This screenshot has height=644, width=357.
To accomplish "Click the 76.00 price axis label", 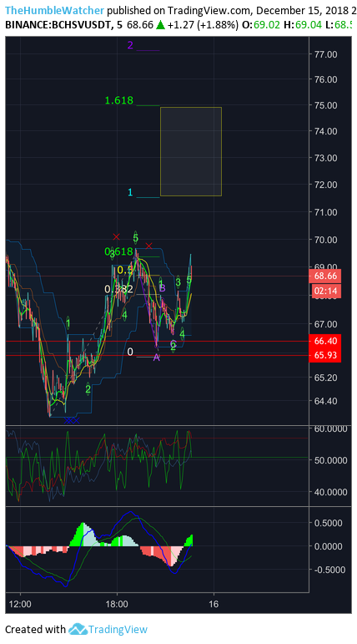I will [x=326, y=79].
